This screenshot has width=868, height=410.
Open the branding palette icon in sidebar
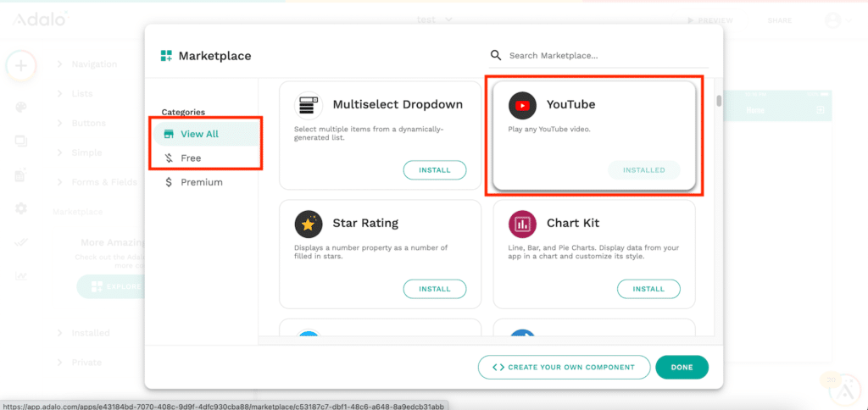coord(21,108)
